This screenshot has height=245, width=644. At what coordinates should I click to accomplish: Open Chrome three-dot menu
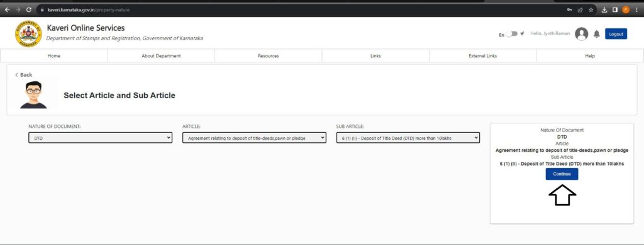click(x=637, y=10)
